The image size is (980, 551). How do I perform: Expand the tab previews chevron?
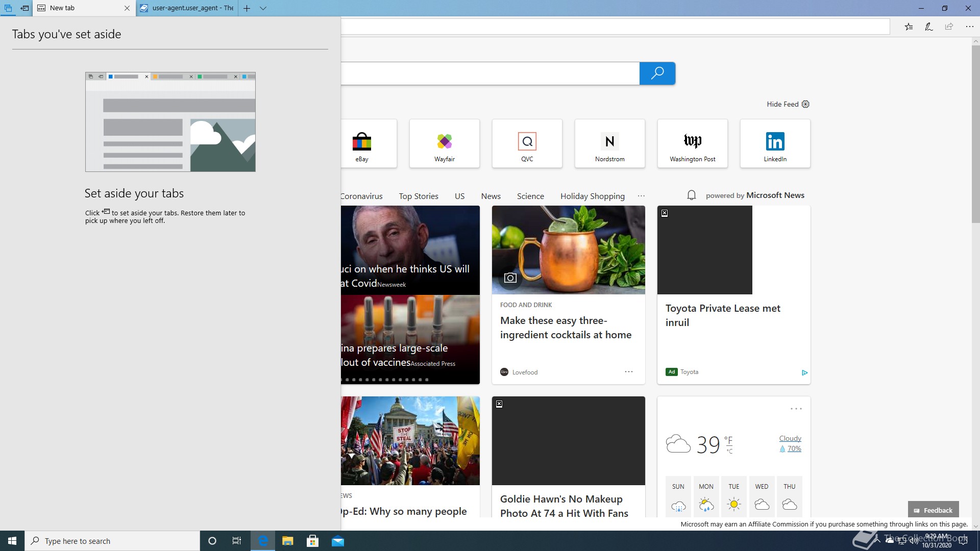click(263, 8)
